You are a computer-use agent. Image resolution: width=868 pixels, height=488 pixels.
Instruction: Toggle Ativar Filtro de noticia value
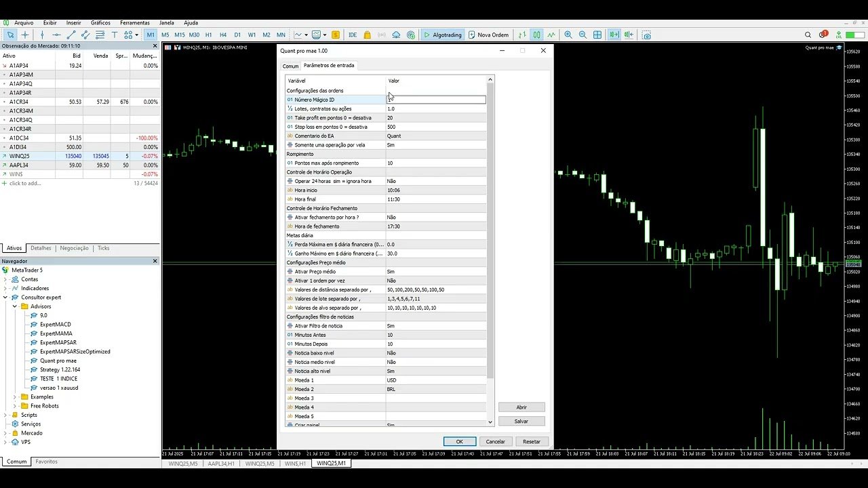point(436,325)
